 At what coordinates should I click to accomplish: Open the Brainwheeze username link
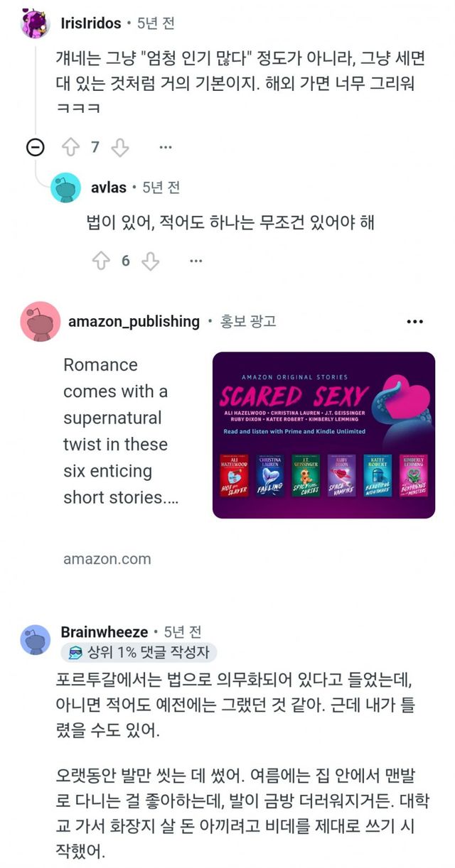[105, 631]
